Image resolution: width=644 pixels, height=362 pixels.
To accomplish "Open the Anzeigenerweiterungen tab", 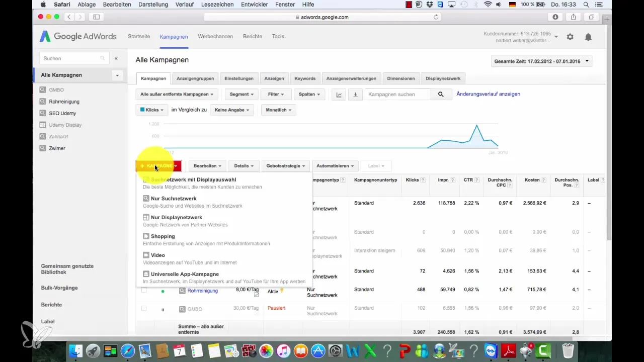I will 351,78.
